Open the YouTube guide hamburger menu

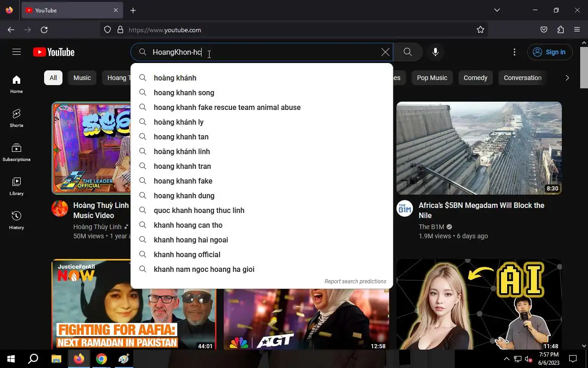point(17,52)
